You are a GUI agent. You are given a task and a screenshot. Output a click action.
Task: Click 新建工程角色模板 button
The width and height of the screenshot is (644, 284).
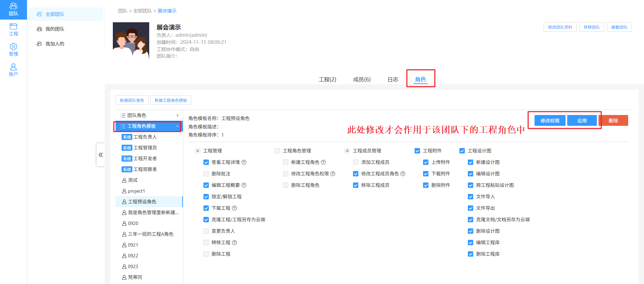(171, 100)
